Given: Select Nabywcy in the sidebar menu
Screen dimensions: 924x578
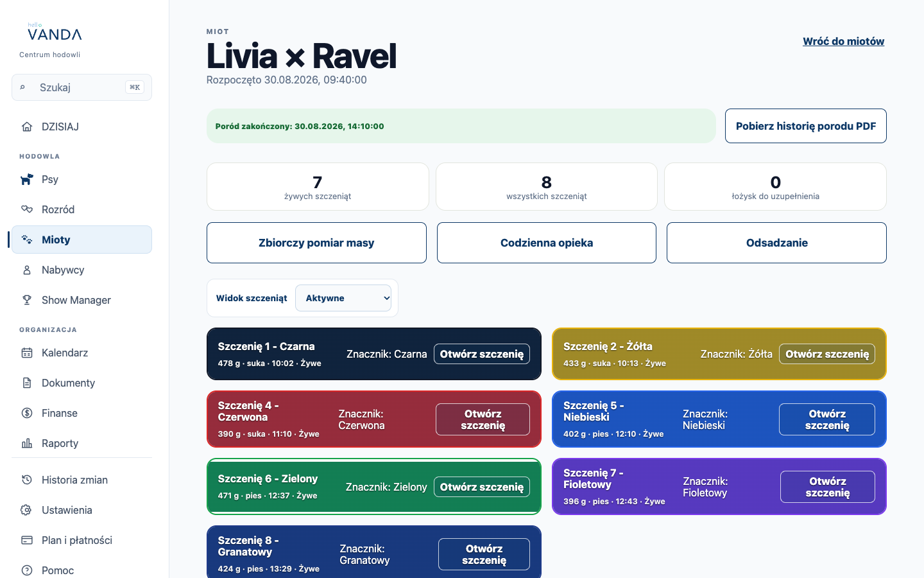Looking at the screenshot, I should pos(81,270).
